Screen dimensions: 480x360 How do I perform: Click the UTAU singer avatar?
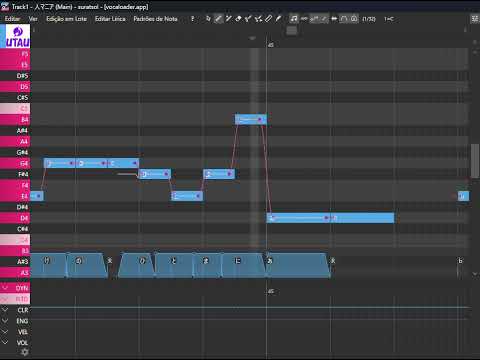[x=17, y=36]
